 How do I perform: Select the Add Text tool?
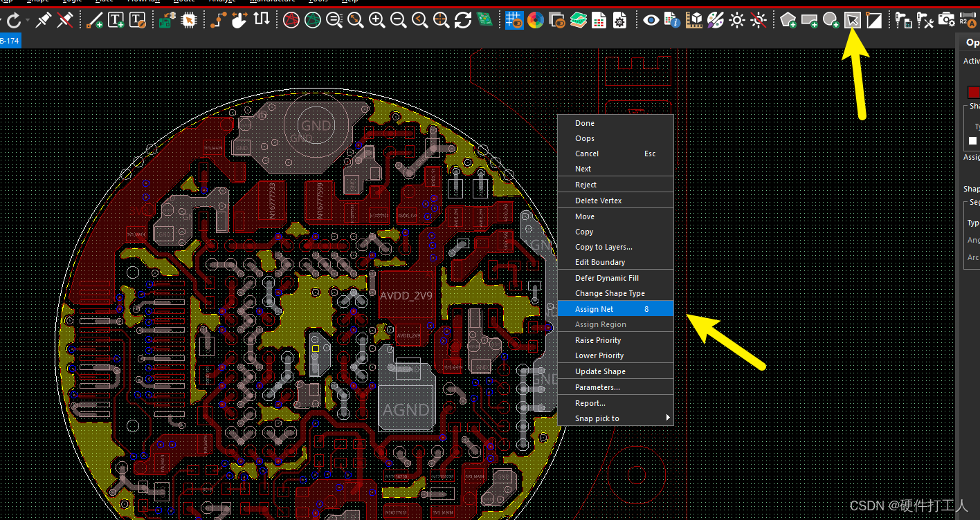[116, 20]
